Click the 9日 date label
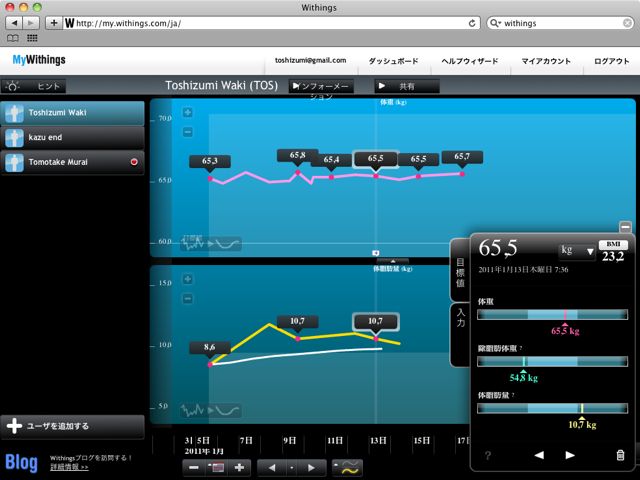Image resolution: width=640 pixels, height=480 pixels. pyautogui.click(x=290, y=441)
